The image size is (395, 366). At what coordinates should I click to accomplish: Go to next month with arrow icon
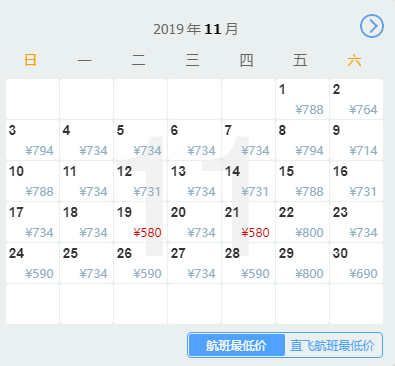(x=372, y=26)
